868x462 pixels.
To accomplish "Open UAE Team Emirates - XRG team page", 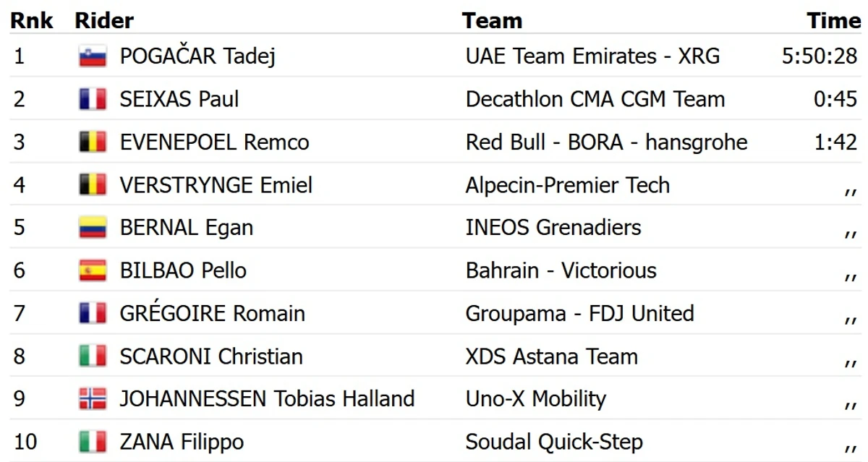I will click(592, 56).
